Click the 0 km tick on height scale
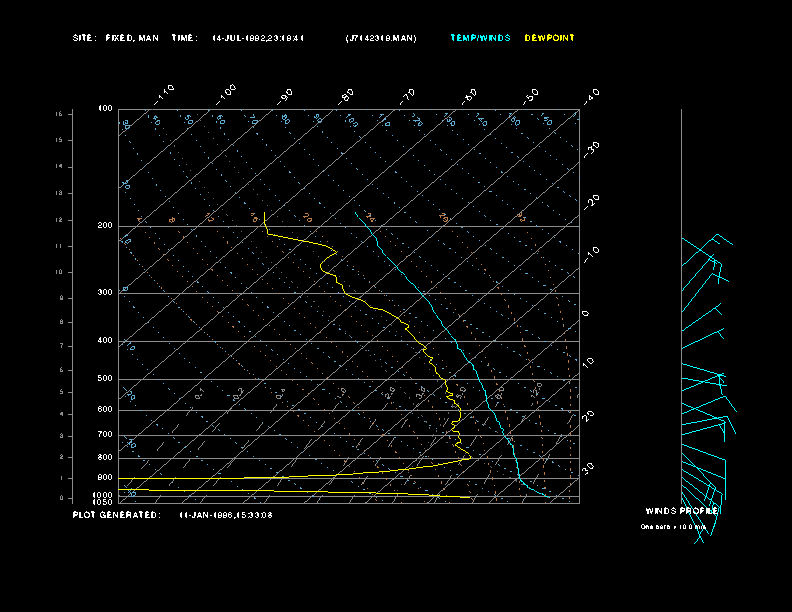Viewport: 792px width, 612px height. point(62,498)
